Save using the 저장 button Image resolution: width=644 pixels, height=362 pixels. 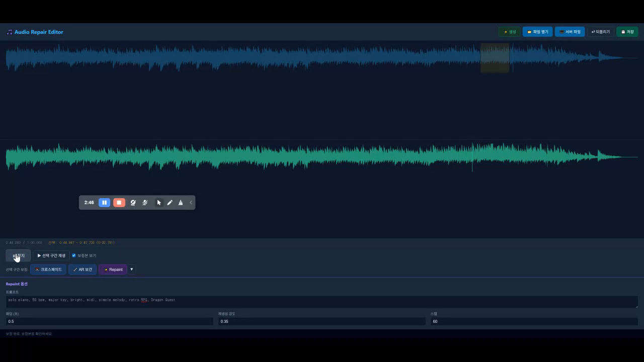pos(627,32)
